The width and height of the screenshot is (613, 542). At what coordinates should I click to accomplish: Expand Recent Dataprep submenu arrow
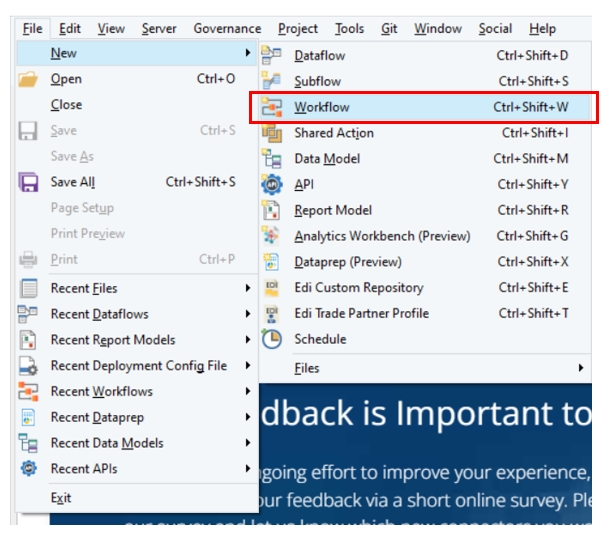(x=248, y=417)
